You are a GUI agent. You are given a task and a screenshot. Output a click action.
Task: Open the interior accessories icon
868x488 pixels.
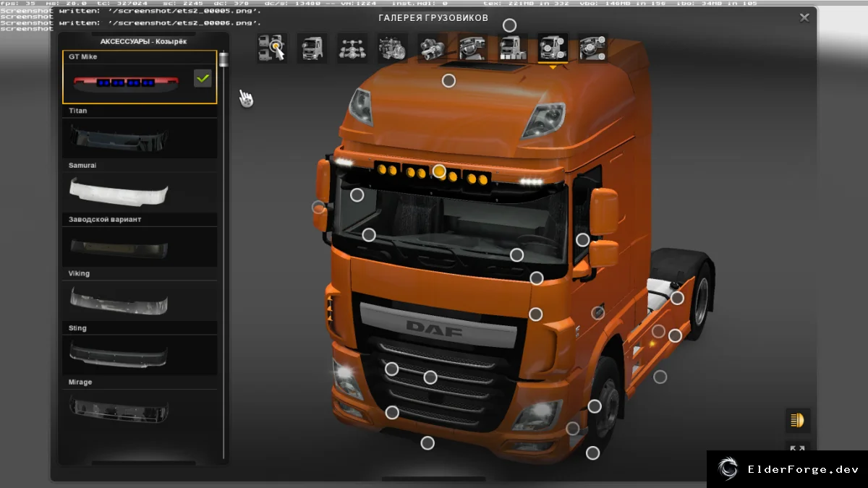[593, 48]
